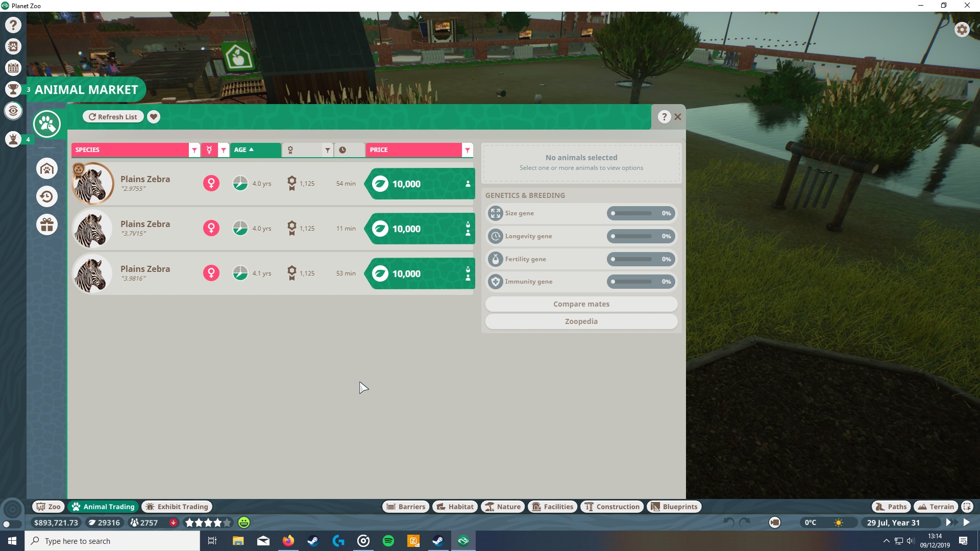Click female symbol of zebra "3.7V15"
Screen dimensions: 980x551
tap(211, 228)
